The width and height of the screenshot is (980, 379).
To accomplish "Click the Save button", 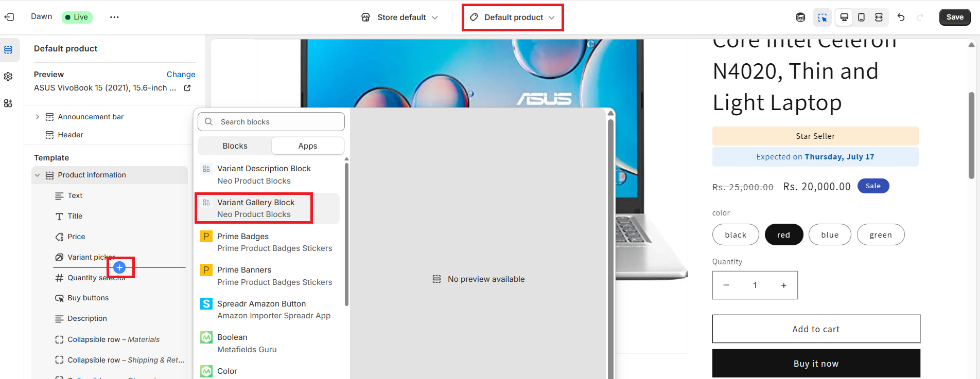I will pos(955,17).
